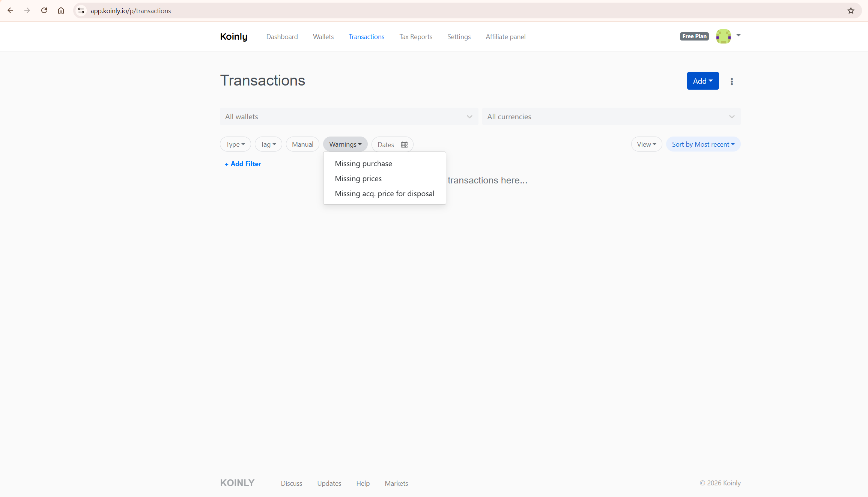The width and height of the screenshot is (868, 497).
Task: Select Missing purchase from the Warnings menu
Action: pos(363,163)
